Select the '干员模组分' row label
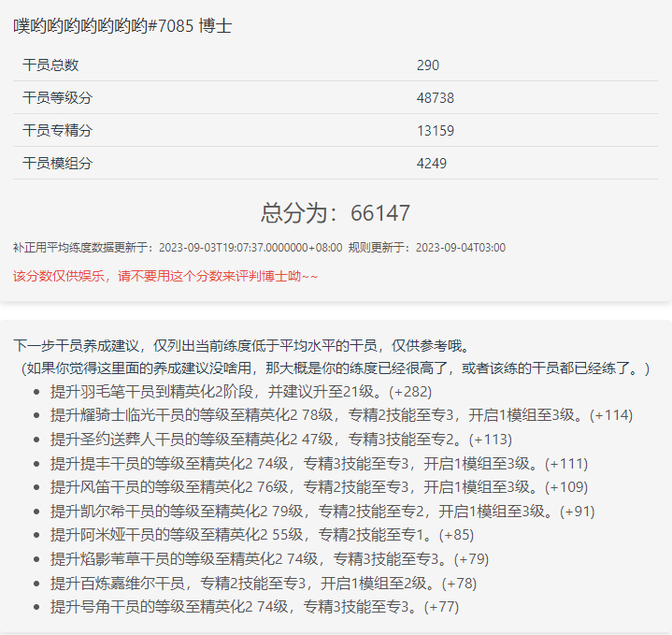Image resolution: width=672 pixels, height=635 pixels. (x=57, y=163)
